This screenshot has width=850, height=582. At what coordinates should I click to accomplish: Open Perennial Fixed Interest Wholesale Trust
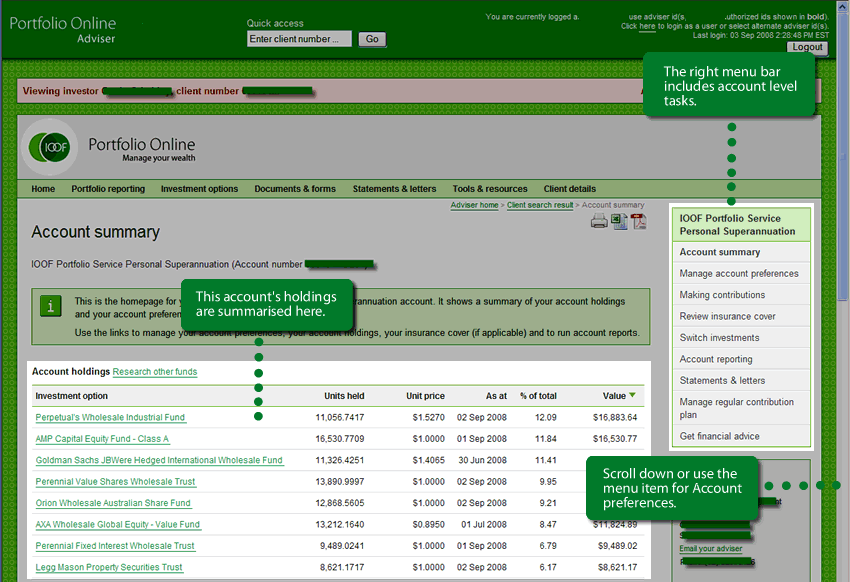pos(115,546)
